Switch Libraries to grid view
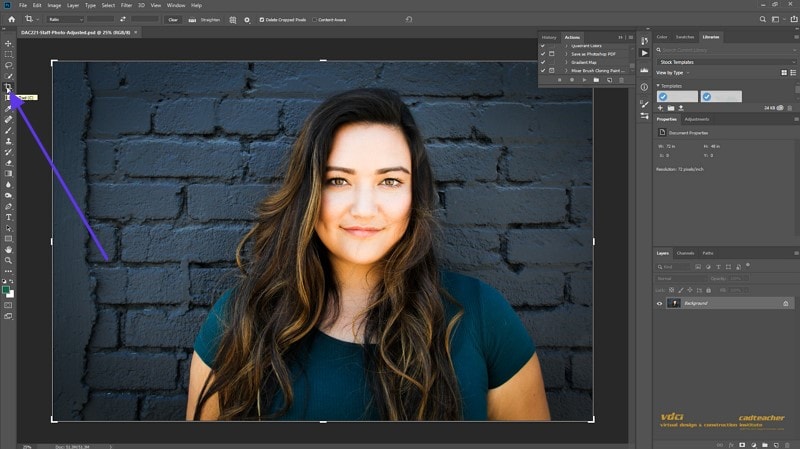Viewport: 800px width, 449px height. pyautogui.click(x=784, y=73)
